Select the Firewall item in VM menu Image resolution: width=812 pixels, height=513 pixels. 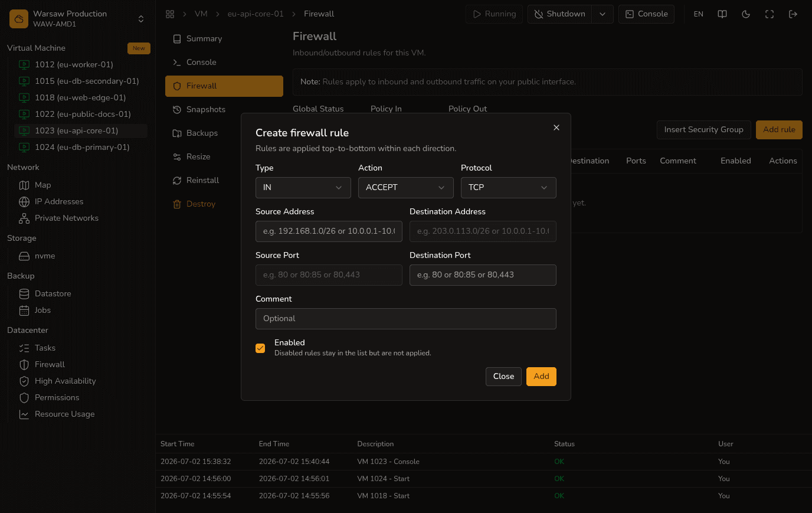pos(224,86)
